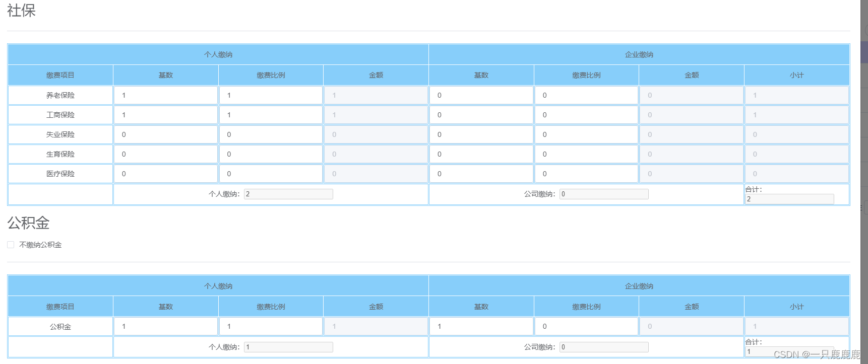Viewport: 868px width, 364px height.
Task: Click 失业保险 enterprise 基数 input field
Action: coord(481,134)
